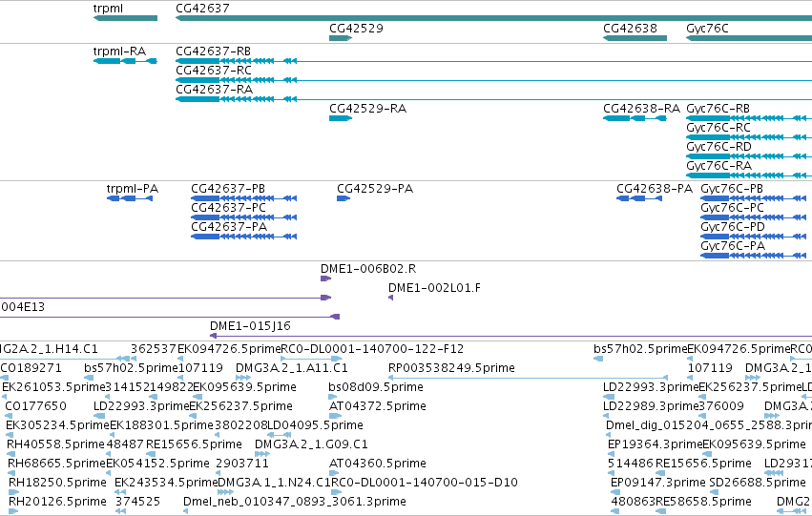Click the CO189271 EST label
The image size is (812, 516).
pyautogui.click(x=31, y=368)
